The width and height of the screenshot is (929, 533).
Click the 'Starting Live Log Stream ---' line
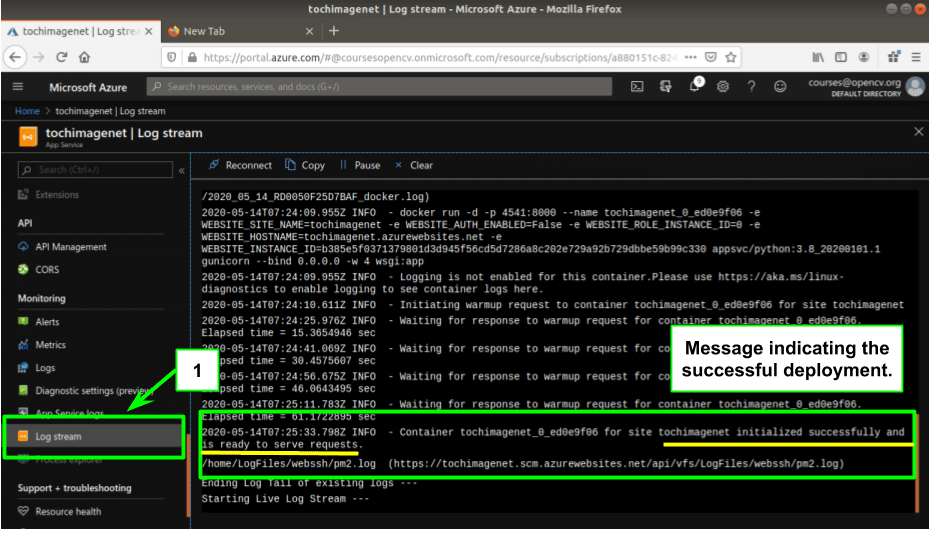tap(285, 499)
